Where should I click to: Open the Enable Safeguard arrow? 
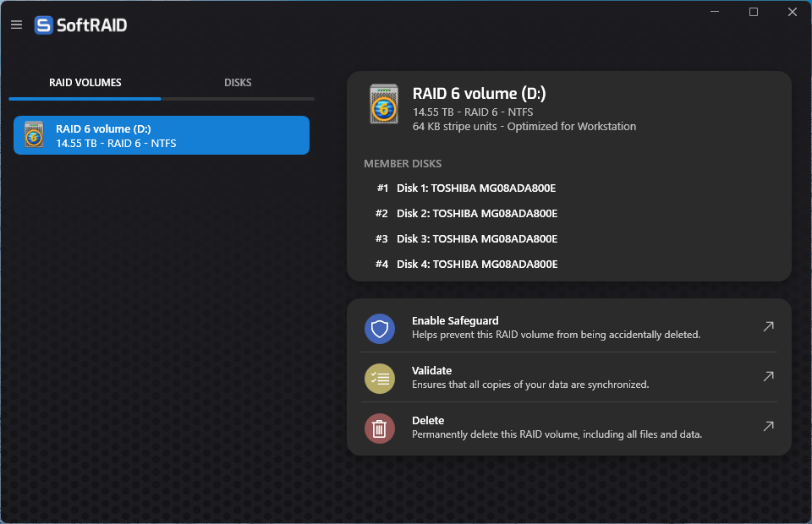(769, 326)
